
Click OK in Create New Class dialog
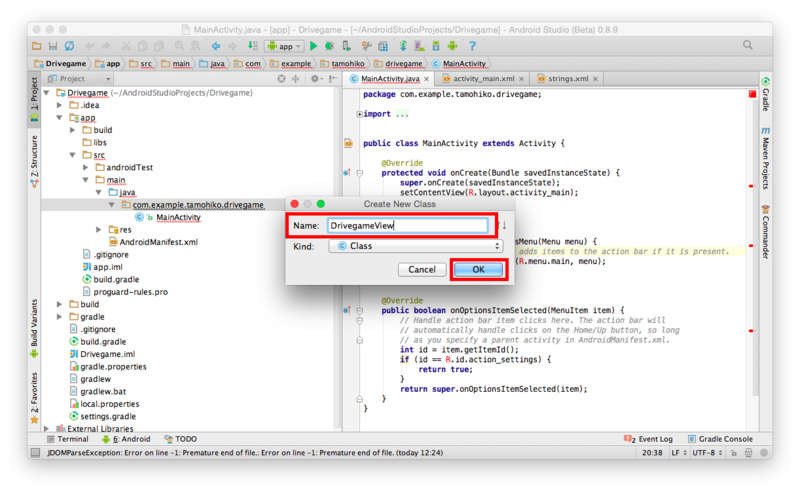point(478,269)
